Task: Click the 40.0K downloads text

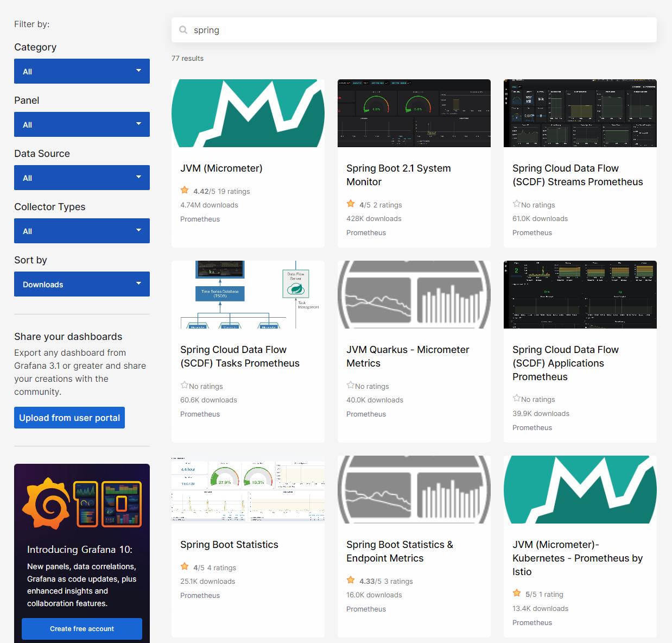Action: 375,400
